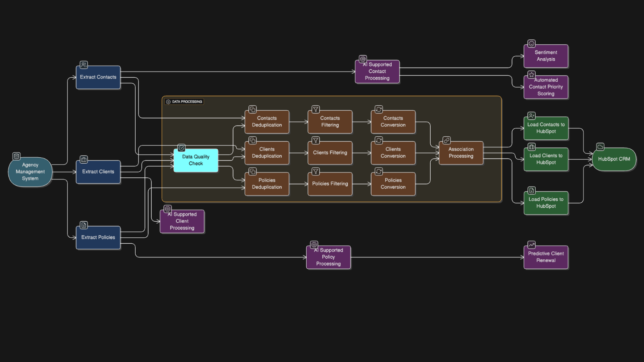Select the Clients Filtering node label

tap(330, 153)
